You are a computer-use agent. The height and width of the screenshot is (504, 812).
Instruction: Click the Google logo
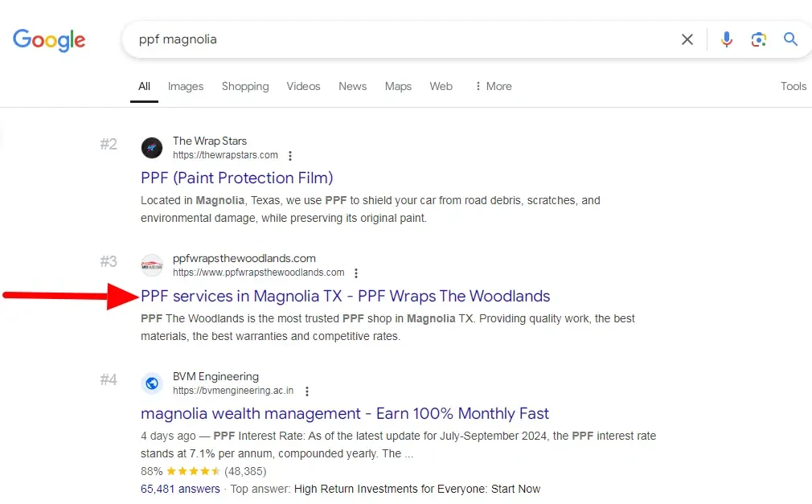pos(49,39)
